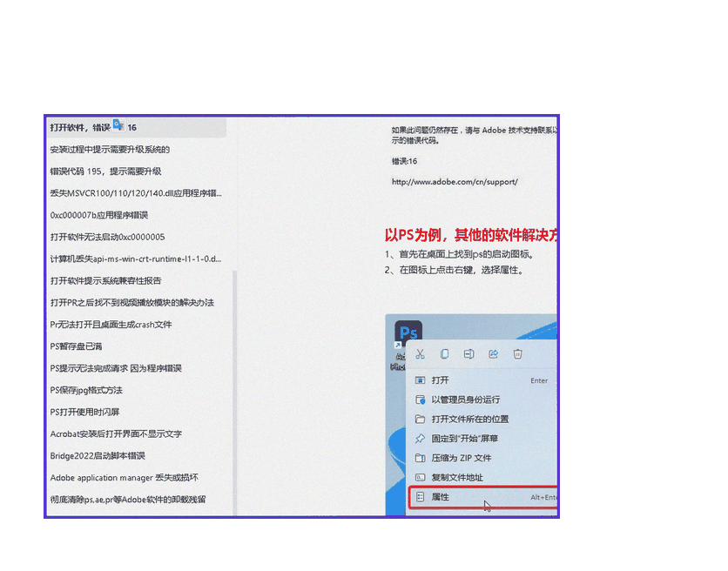Open Adobe application manager 丢失或损坏 entry
This screenshot has width=728, height=571.
point(124,477)
